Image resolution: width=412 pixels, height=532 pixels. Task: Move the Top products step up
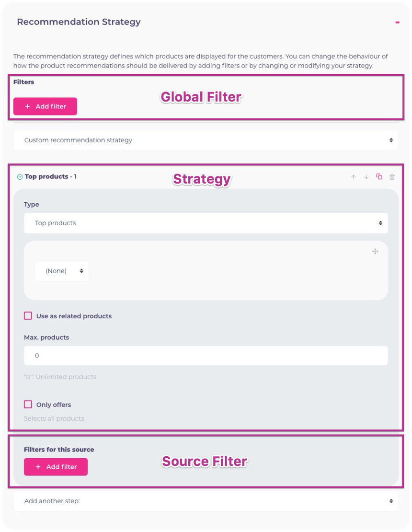click(x=354, y=177)
